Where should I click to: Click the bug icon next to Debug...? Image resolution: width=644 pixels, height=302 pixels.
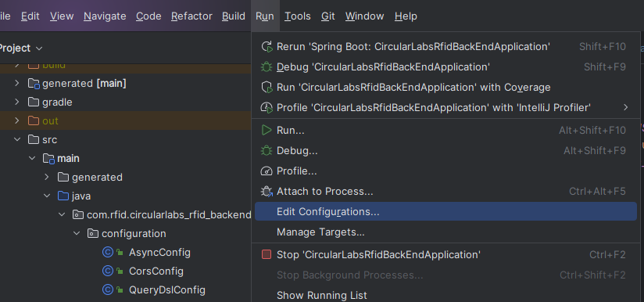(267, 151)
